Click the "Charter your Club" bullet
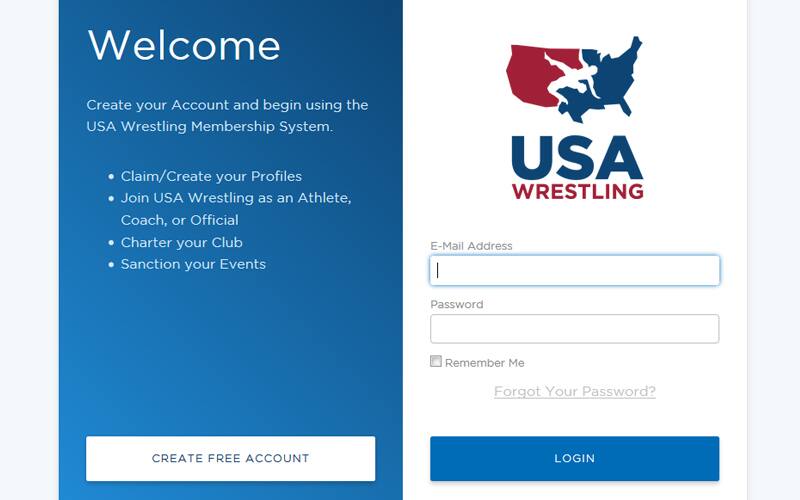The width and height of the screenshot is (800, 500). click(182, 242)
